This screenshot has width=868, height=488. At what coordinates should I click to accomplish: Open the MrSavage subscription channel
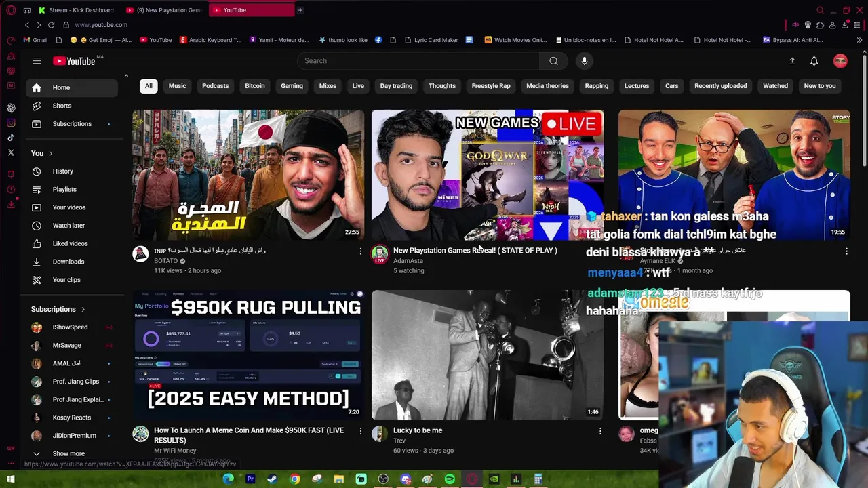tap(71, 346)
